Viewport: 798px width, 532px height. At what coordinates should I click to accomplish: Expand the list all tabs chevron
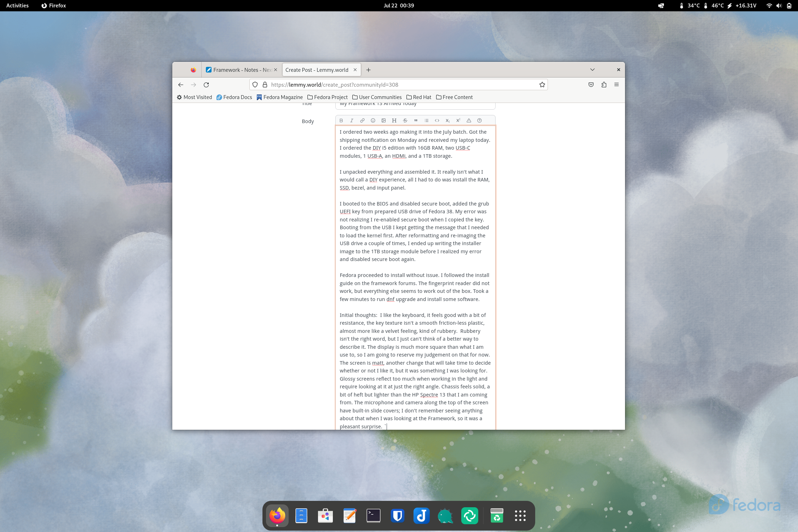[592, 70]
